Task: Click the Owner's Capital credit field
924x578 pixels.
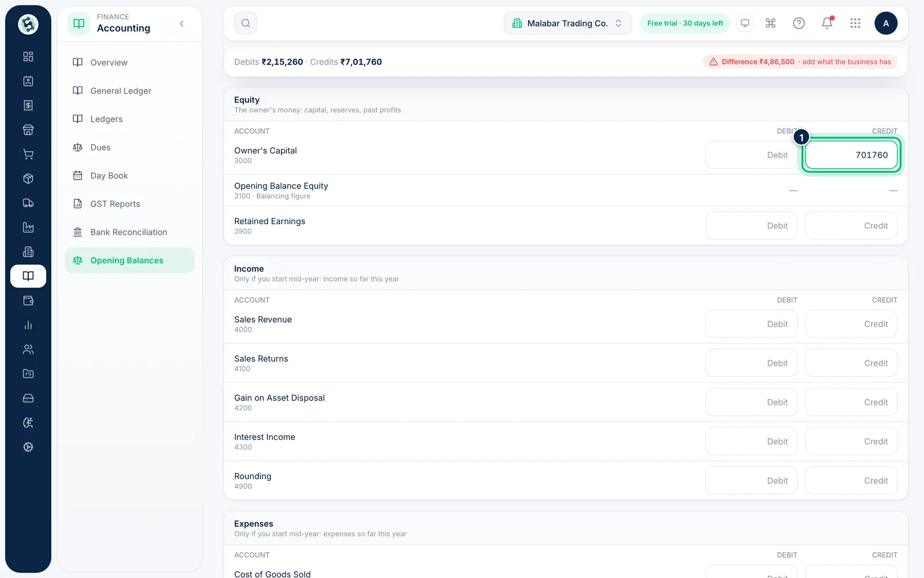Action: pos(851,155)
